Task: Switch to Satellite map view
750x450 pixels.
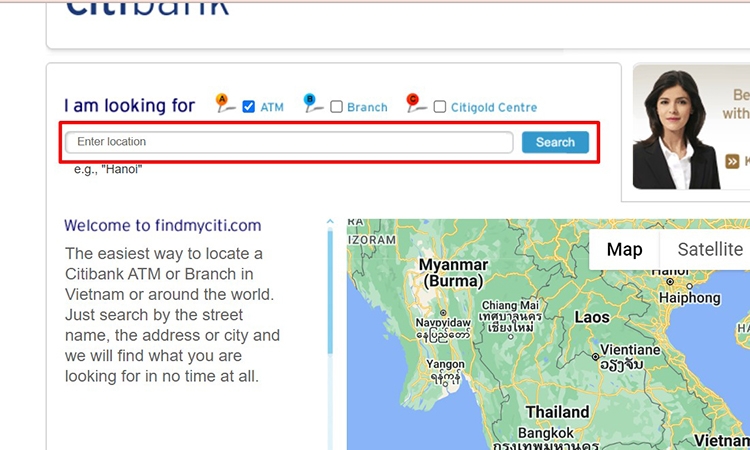Action: [x=710, y=250]
